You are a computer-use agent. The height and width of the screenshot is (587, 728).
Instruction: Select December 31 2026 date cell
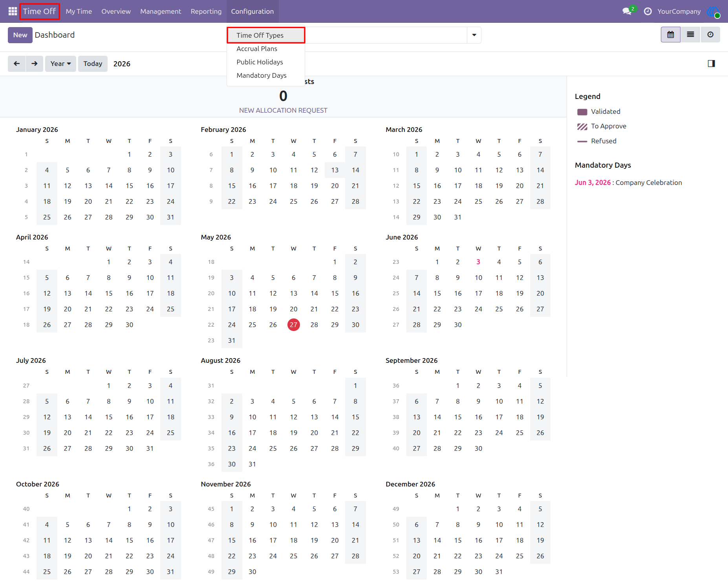(499, 572)
